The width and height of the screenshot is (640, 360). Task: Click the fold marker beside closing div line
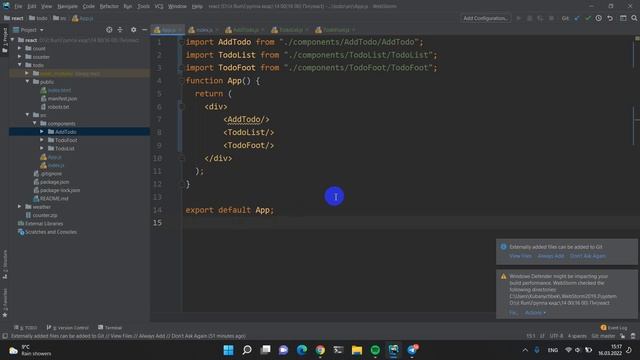click(x=182, y=158)
